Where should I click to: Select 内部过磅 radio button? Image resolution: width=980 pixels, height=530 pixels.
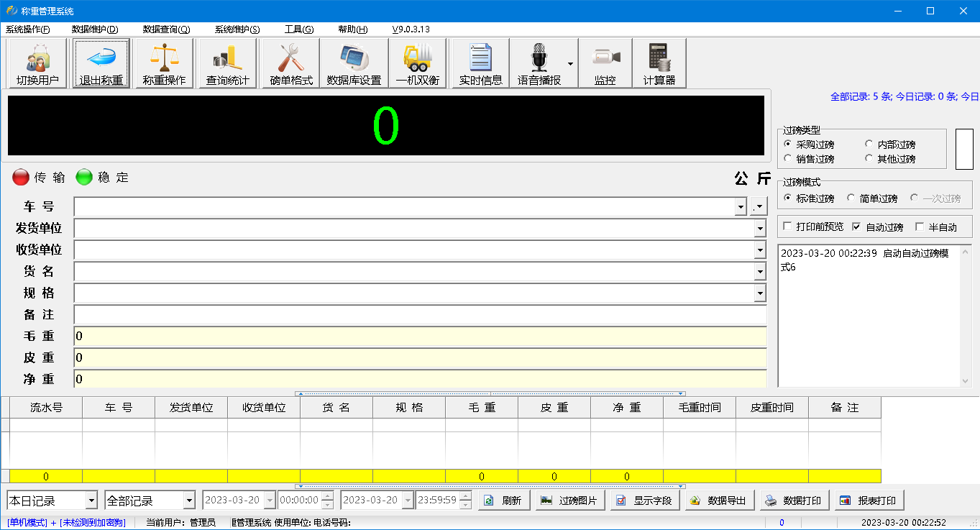890,145
